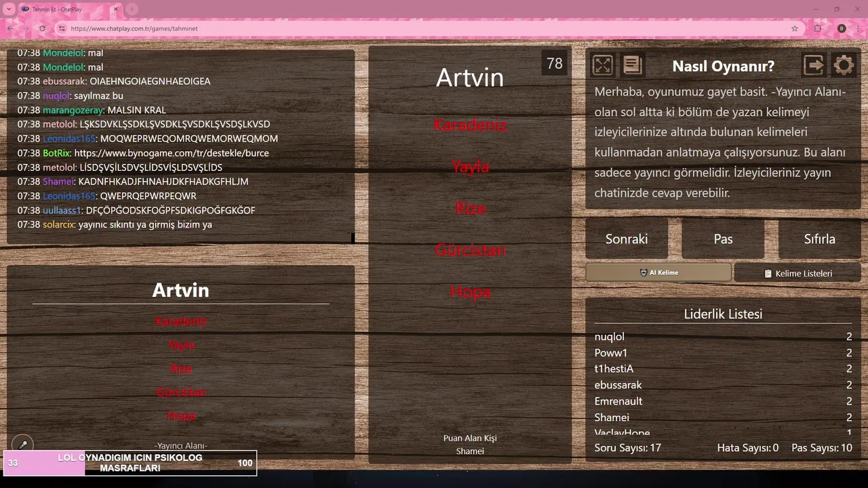Open the browser extensions puzzle icon
The width and height of the screenshot is (868, 488).
(x=818, y=28)
